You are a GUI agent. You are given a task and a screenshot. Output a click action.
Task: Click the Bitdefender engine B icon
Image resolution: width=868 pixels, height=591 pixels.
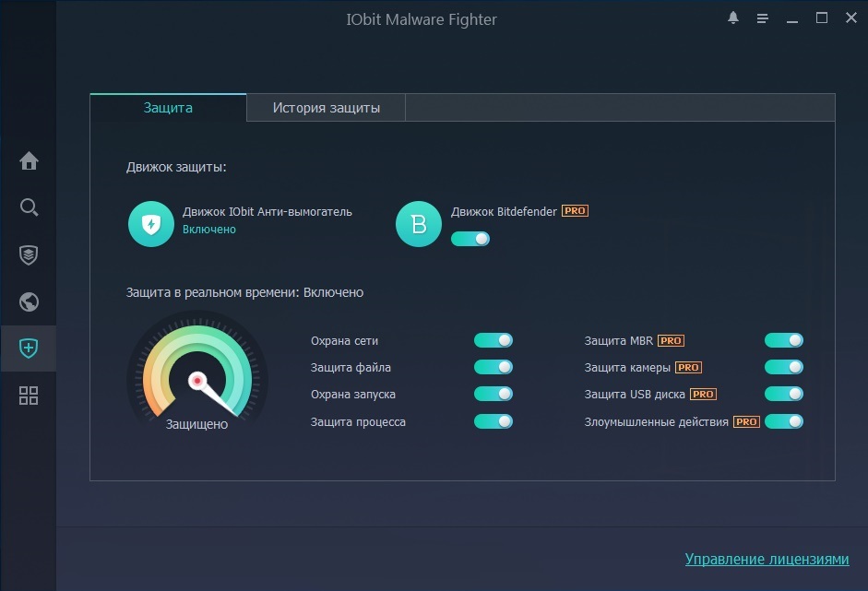pyautogui.click(x=418, y=224)
